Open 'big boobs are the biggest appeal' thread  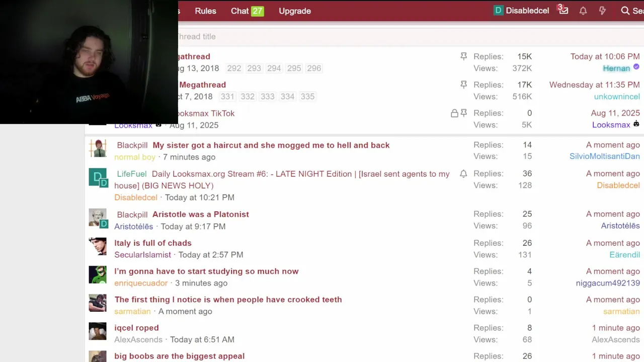(179, 356)
